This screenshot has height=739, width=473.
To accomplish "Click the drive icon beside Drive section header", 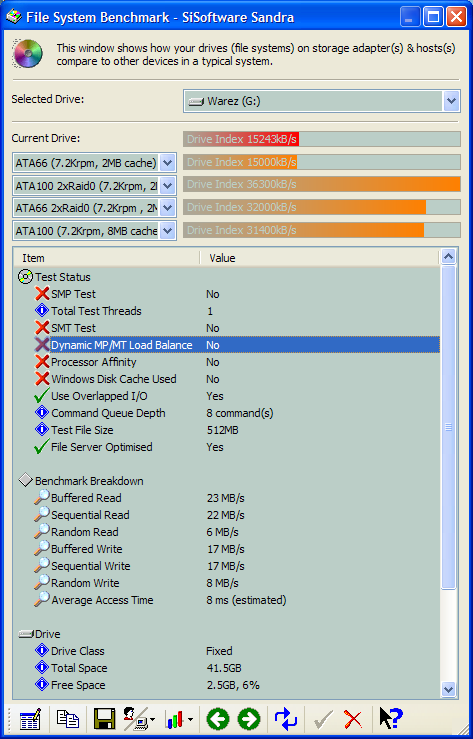I will 26,634.
